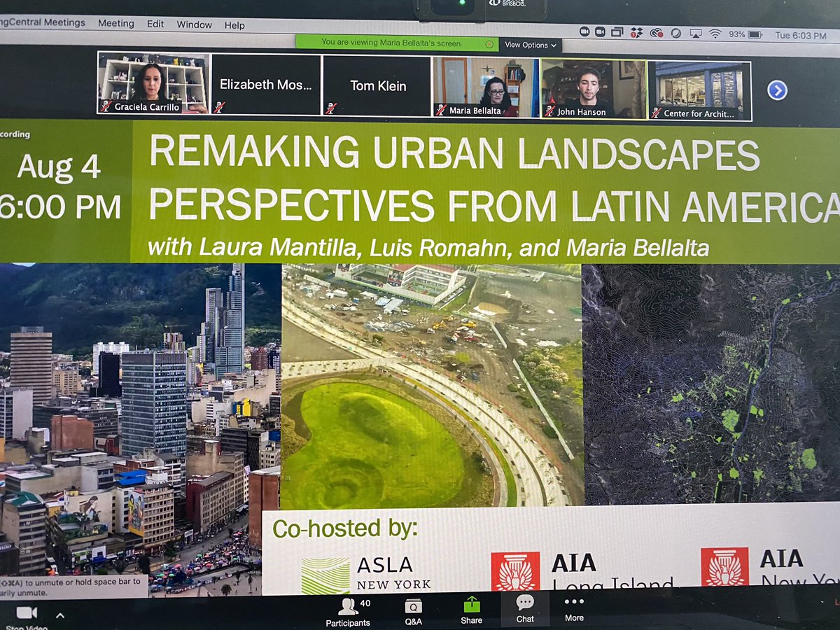Show next participants with blue arrow

[x=777, y=90]
